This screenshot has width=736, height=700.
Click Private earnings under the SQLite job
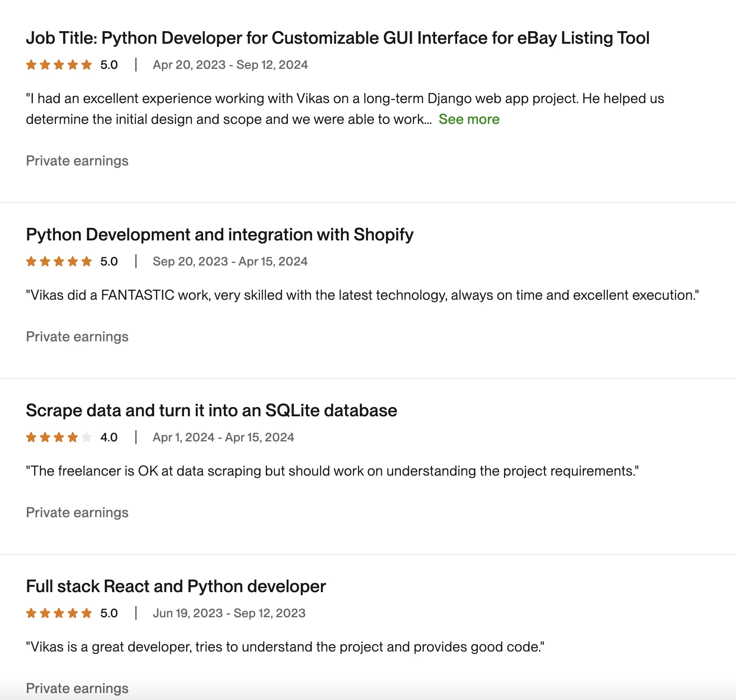[x=77, y=513]
